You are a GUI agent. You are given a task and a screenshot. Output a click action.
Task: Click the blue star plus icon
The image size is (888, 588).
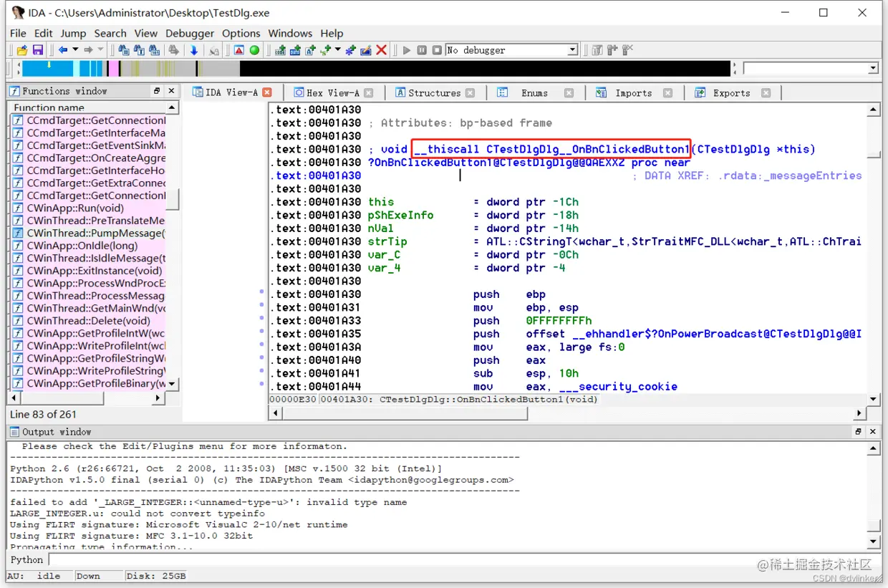(350, 50)
